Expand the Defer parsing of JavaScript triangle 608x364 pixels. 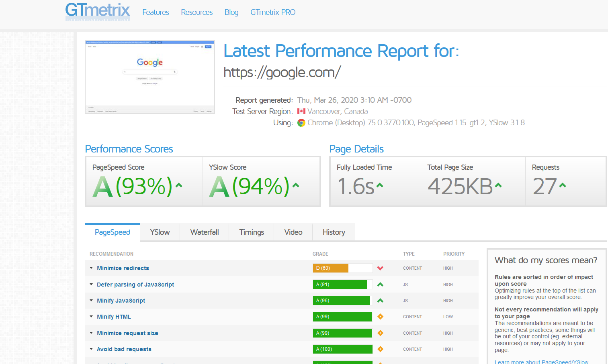click(x=91, y=285)
